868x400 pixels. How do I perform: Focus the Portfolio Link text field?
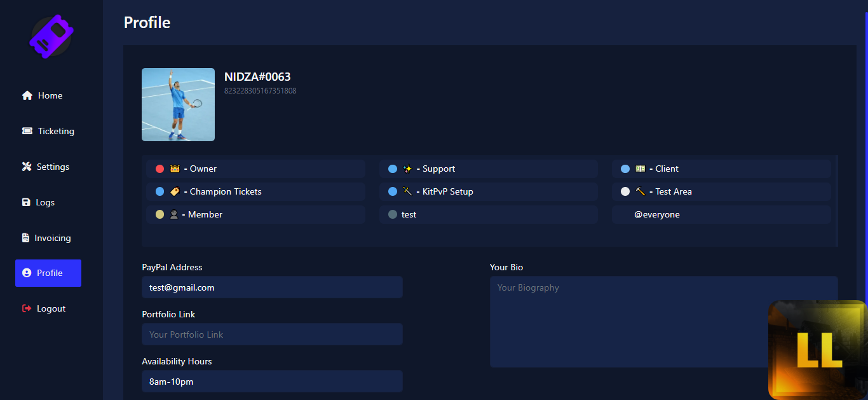coord(272,334)
